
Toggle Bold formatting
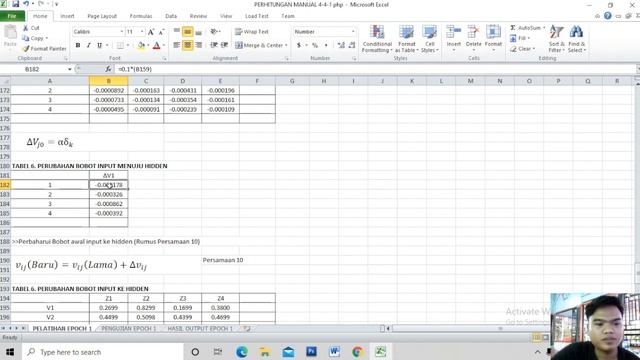click(x=78, y=45)
